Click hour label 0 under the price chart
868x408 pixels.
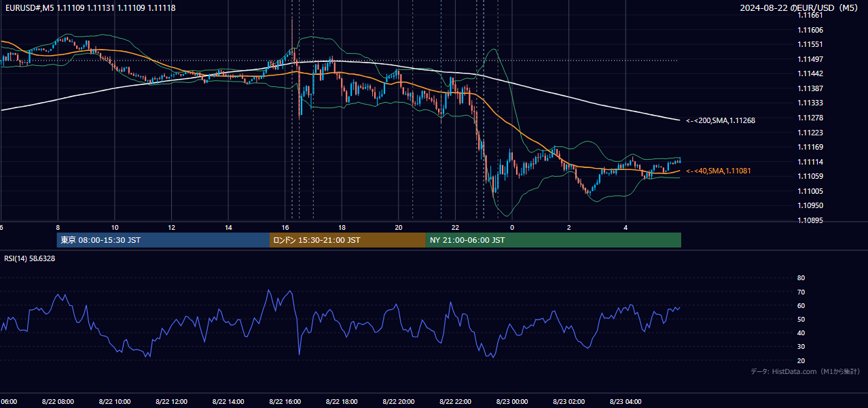[x=512, y=227]
